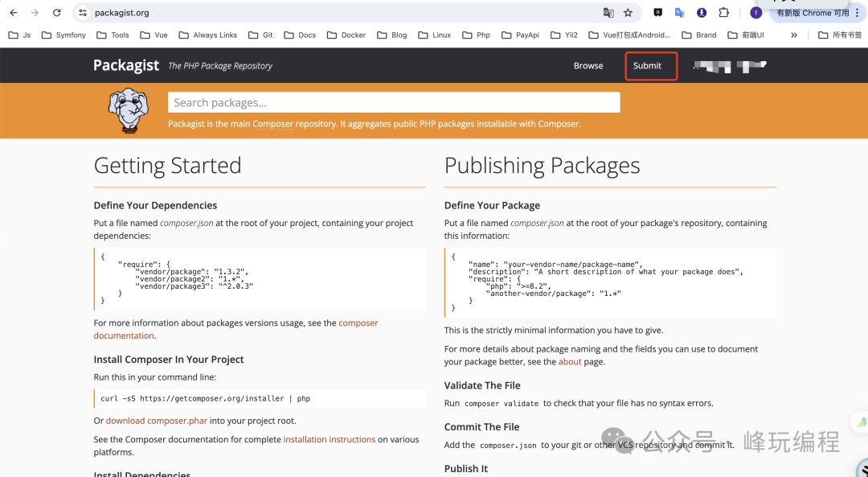Focus the Search packages input field
The image size is (868, 477).
(394, 102)
